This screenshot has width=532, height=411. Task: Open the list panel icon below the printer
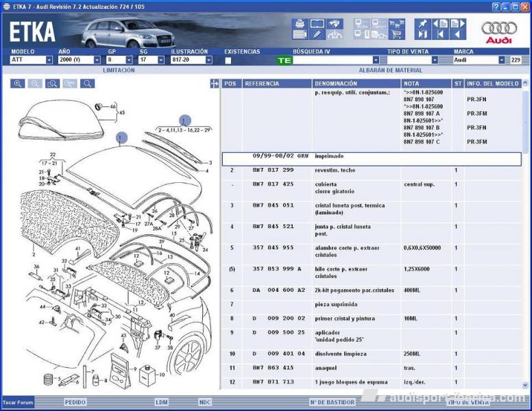pos(300,34)
